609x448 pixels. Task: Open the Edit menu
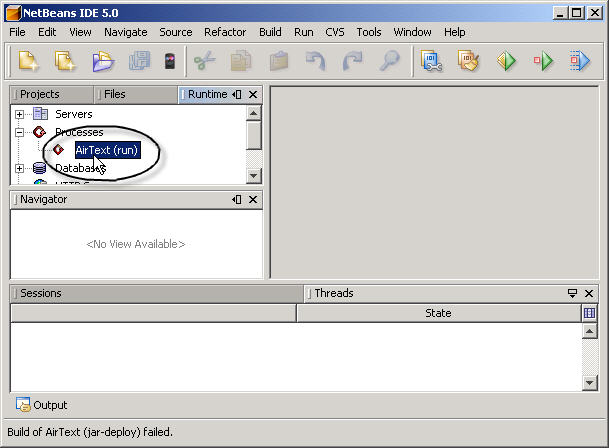47,32
